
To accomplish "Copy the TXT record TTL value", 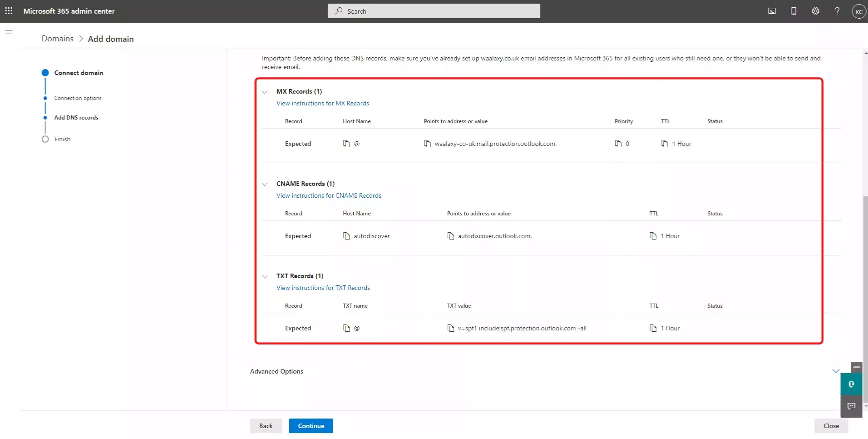I will tap(653, 328).
